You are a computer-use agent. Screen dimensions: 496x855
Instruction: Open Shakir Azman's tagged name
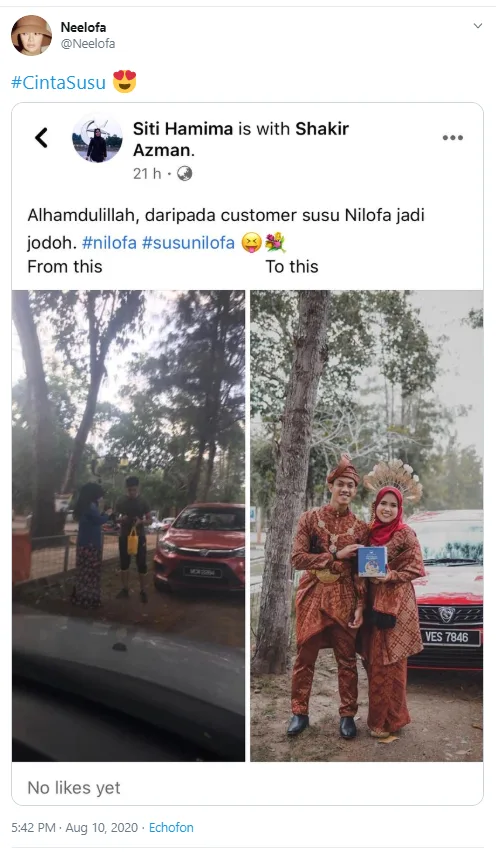241,139
